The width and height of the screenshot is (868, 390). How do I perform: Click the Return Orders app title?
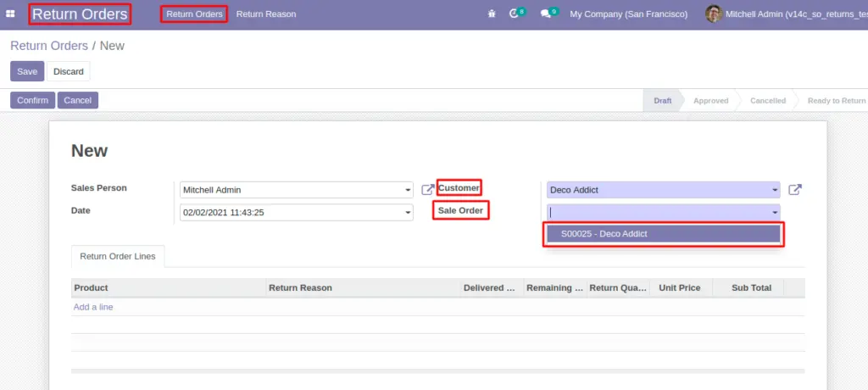[x=80, y=14]
